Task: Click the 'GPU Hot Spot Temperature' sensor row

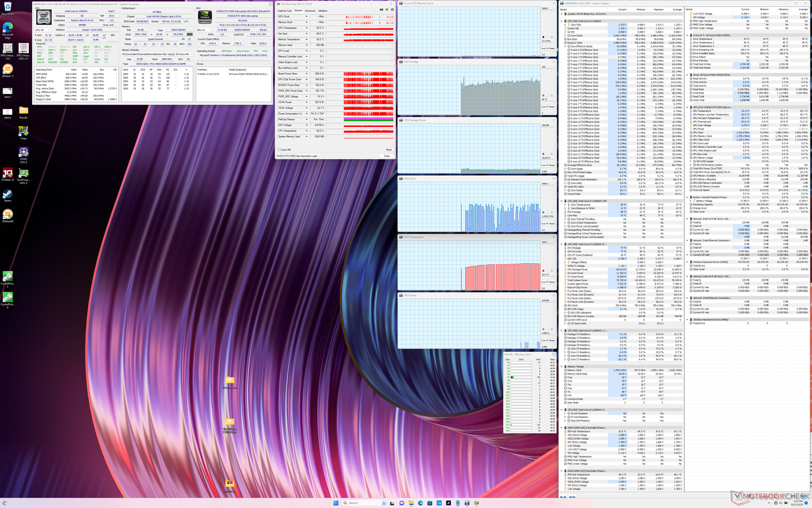Action: click(x=748, y=118)
